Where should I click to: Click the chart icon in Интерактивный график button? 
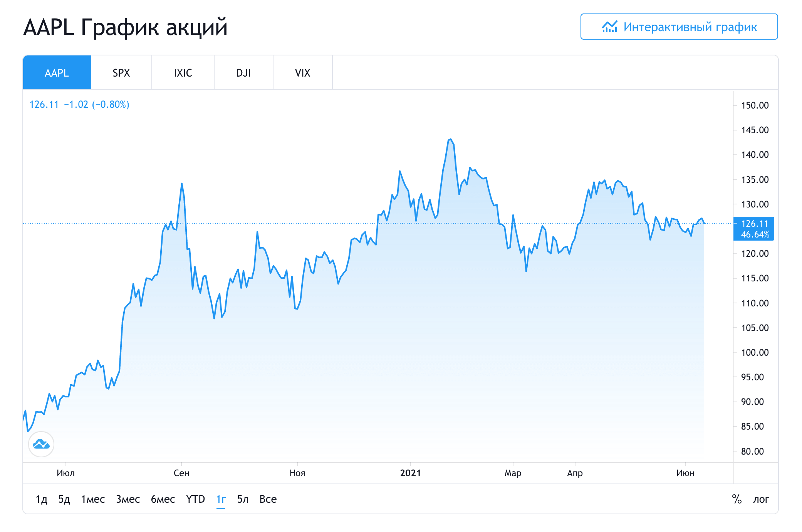609,27
